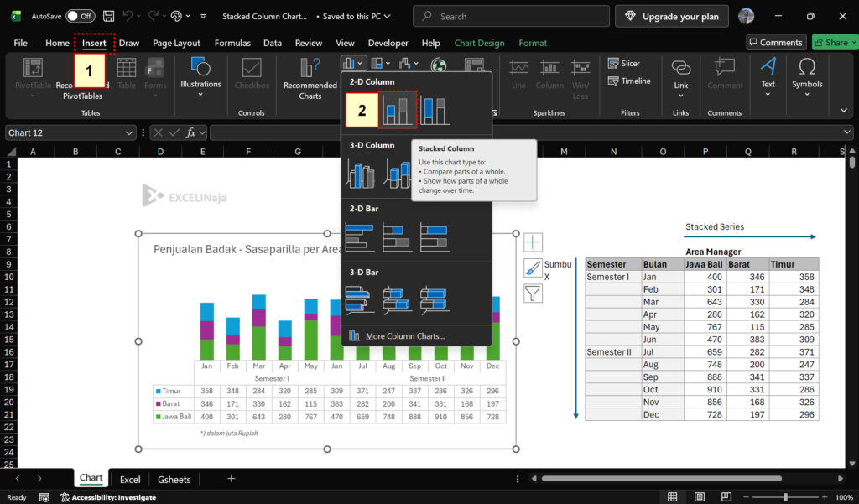Image resolution: width=859 pixels, height=504 pixels.
Task: Click the zoom in plus button
Action: pyautogui.click(x=825, y=497)
